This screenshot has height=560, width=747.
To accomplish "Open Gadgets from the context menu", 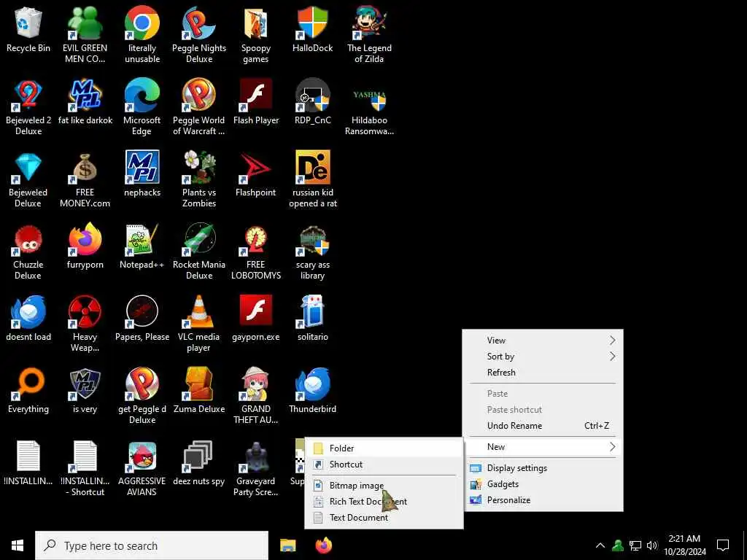I will point(543,484).
